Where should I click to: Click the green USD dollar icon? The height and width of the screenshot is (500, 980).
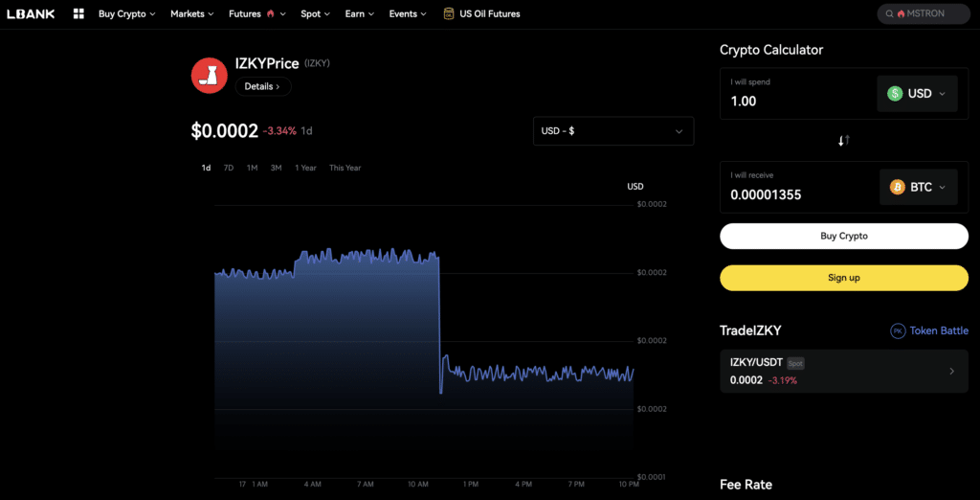(x=895, y=94)
